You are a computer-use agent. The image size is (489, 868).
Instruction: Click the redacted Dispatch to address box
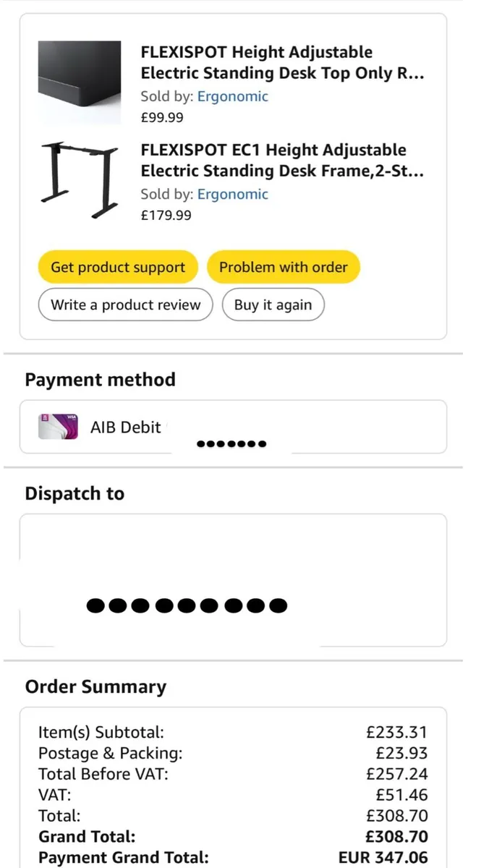click(x=232, y=580)
